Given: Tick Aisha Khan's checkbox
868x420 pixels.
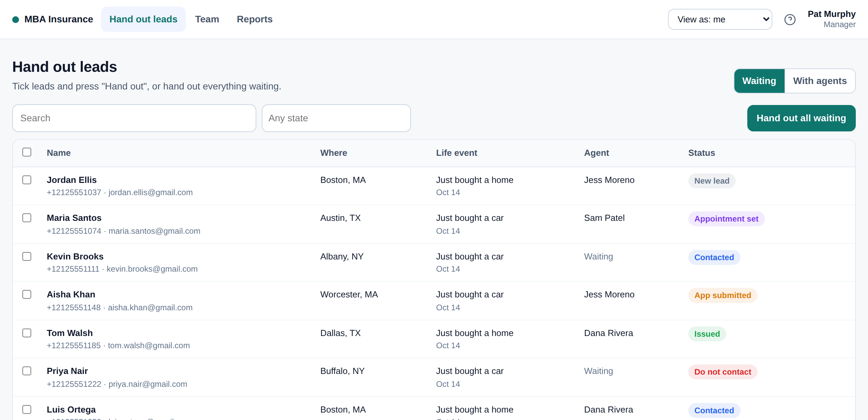Looking at the screenshot, I should (x=27, y=294).
